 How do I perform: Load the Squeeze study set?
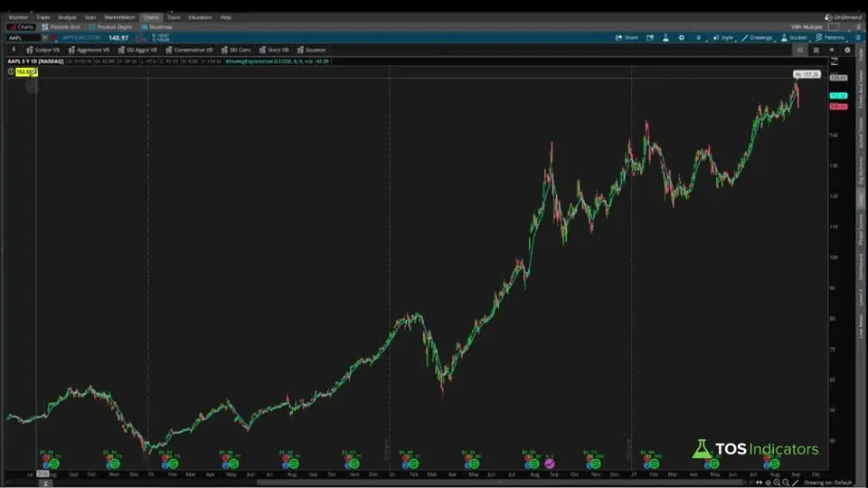311,50
